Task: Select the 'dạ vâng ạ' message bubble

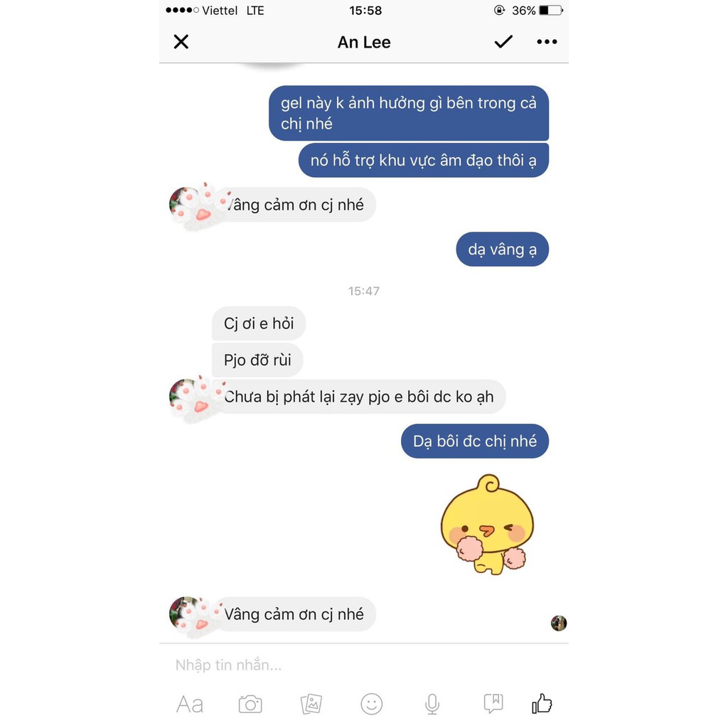Action: pos(503,250)
